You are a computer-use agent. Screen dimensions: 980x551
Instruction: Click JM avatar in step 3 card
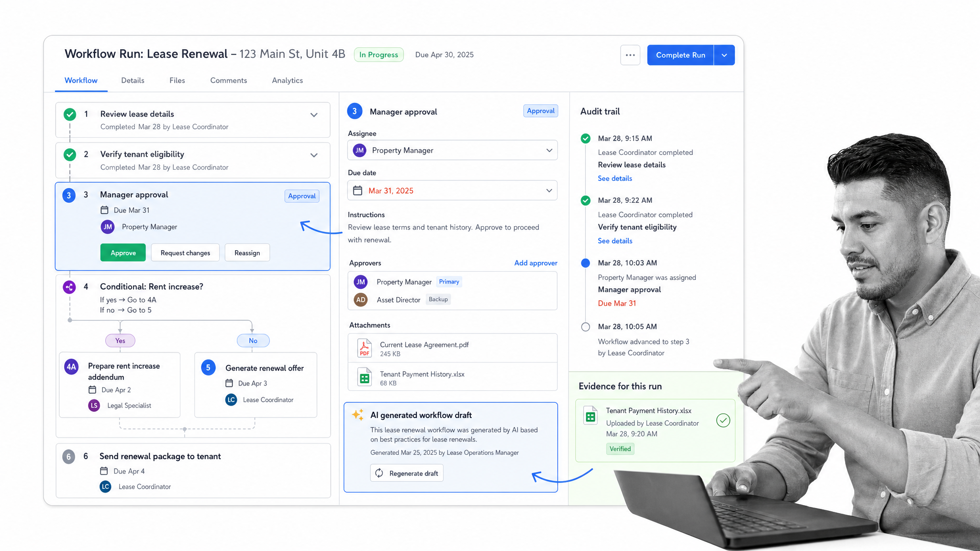click(108, 227)
